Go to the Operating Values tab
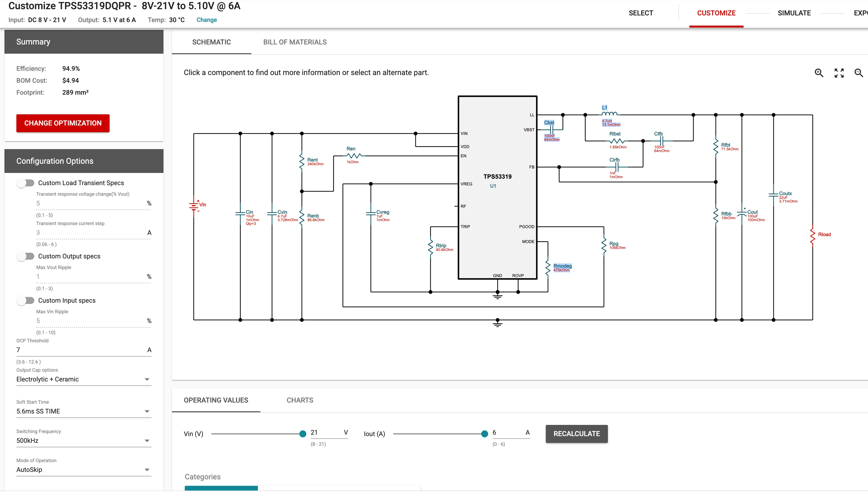 point(216,400)
